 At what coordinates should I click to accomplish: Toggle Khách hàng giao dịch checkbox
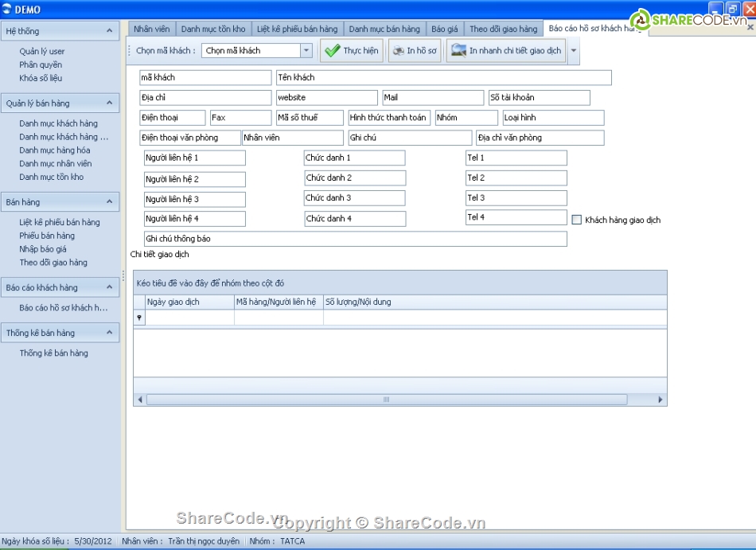[x=577, y=220]
